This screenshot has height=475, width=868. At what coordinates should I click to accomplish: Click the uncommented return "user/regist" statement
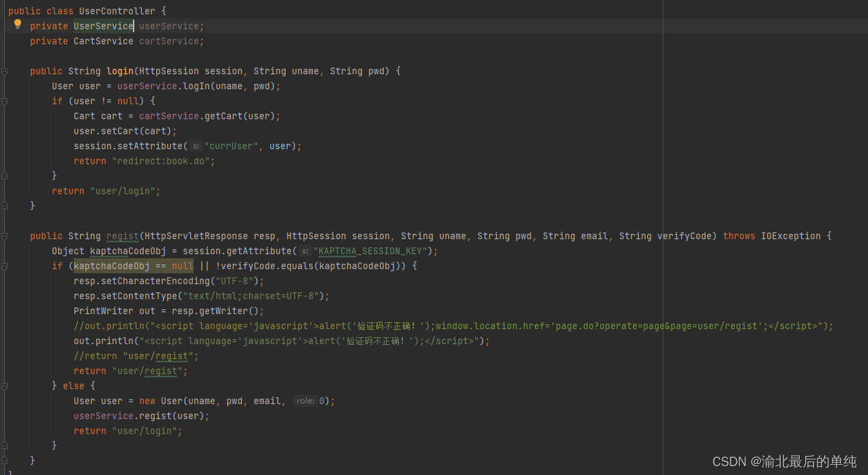[131, 371]
